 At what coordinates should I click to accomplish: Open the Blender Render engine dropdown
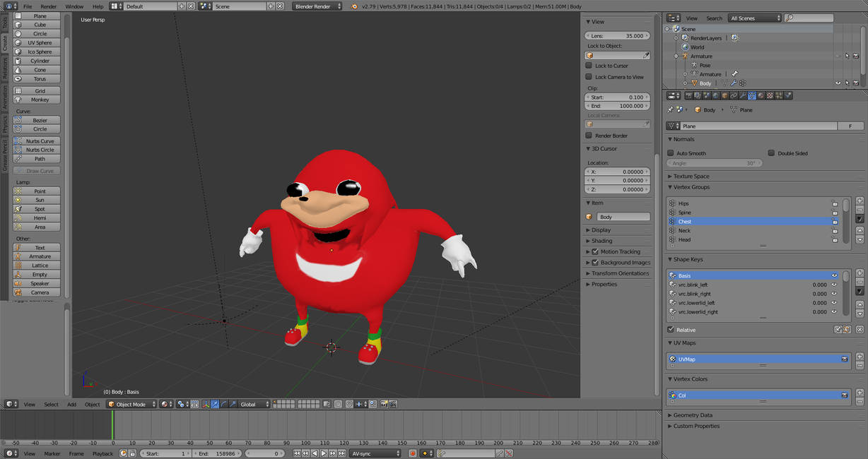[x=317, y=6]
